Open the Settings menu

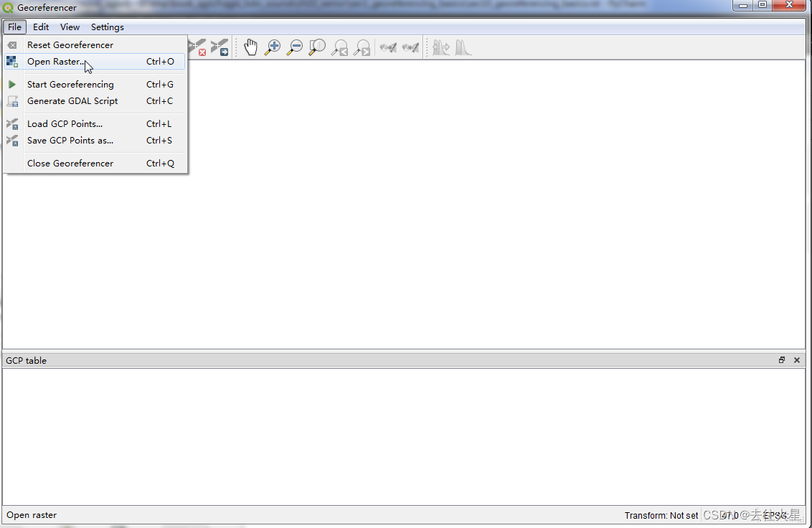click(107, 27)
